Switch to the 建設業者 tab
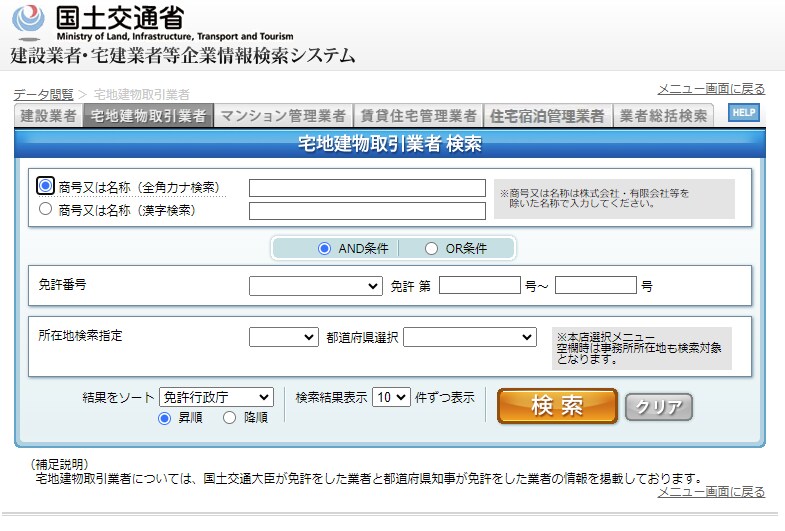This screenshot has width=785, height=531. (x=48, y=116)
